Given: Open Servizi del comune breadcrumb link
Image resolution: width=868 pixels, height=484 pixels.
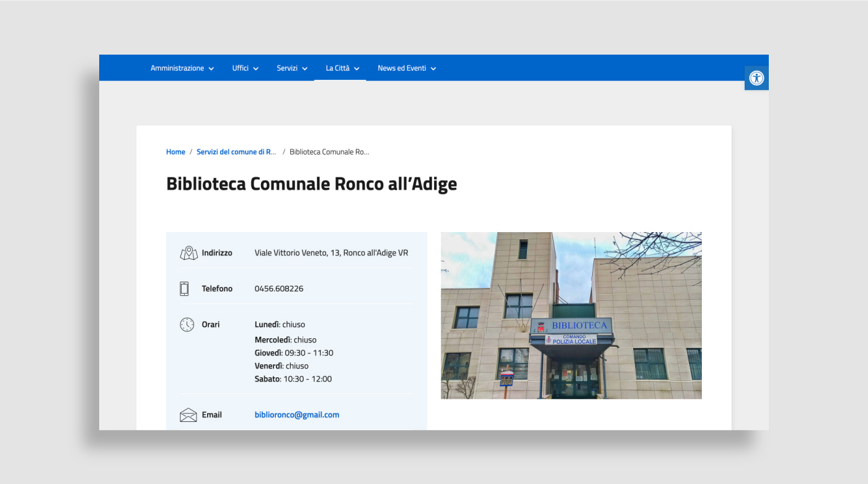Looking at the screenshot, I should (236, 152).
